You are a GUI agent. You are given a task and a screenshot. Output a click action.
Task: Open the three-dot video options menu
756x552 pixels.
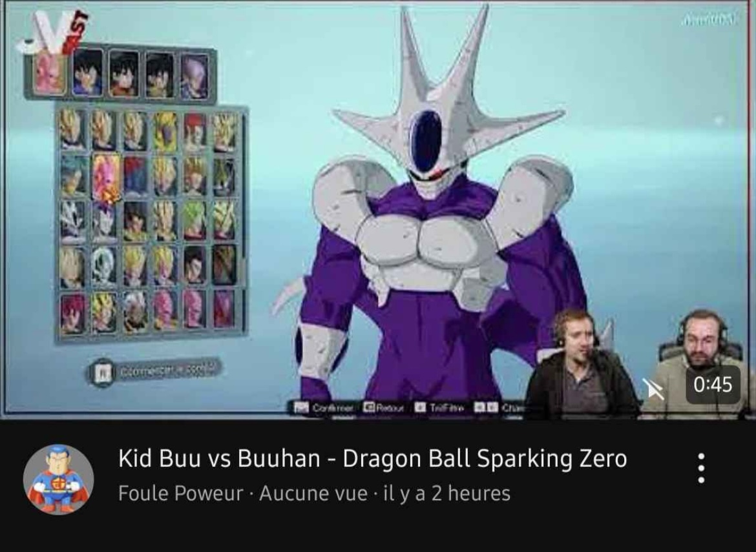pyautogui.click(x=701, y=467)
